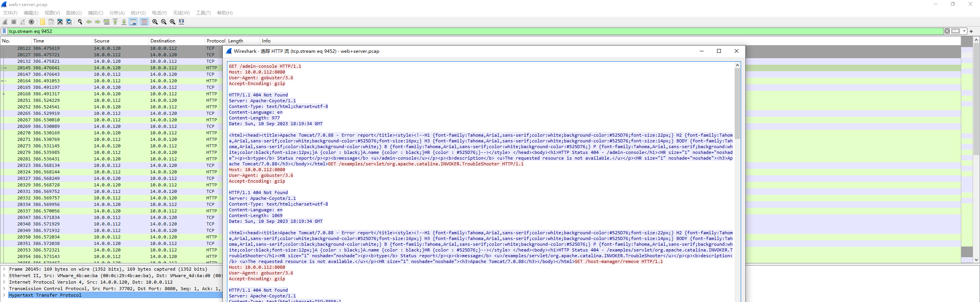Click the shark fin start capture icon
This screenshot has height=302, width=980.
tap(5, 22)
